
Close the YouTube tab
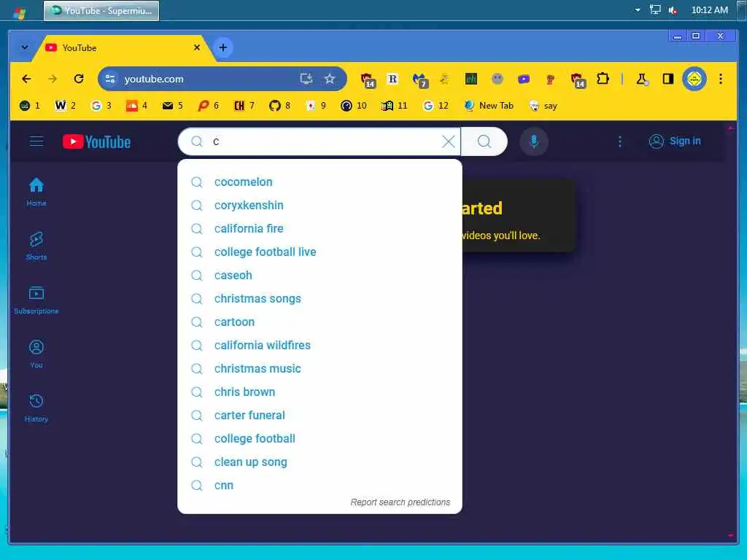tap(197, 47)
